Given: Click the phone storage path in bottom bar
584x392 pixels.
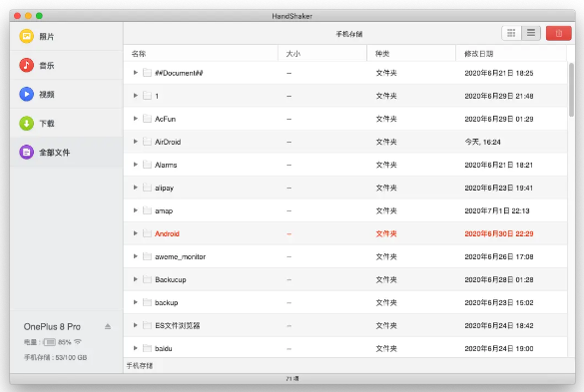Looking at the screenshot, I should click(140, 366).
